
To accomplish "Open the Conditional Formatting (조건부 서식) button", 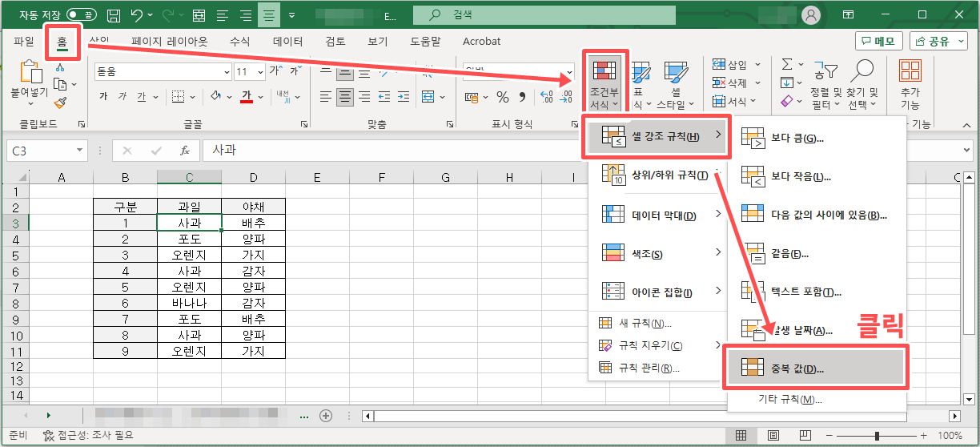I will coord(604,84).
